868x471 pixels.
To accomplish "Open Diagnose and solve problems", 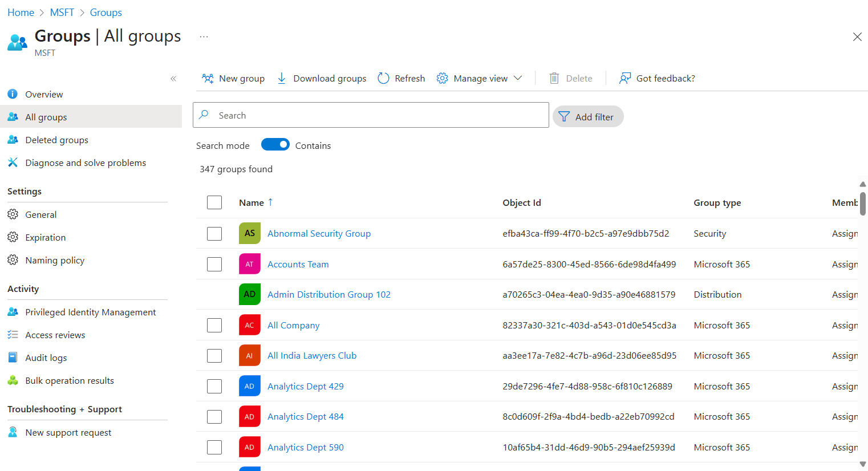I will tap(85, 163).
